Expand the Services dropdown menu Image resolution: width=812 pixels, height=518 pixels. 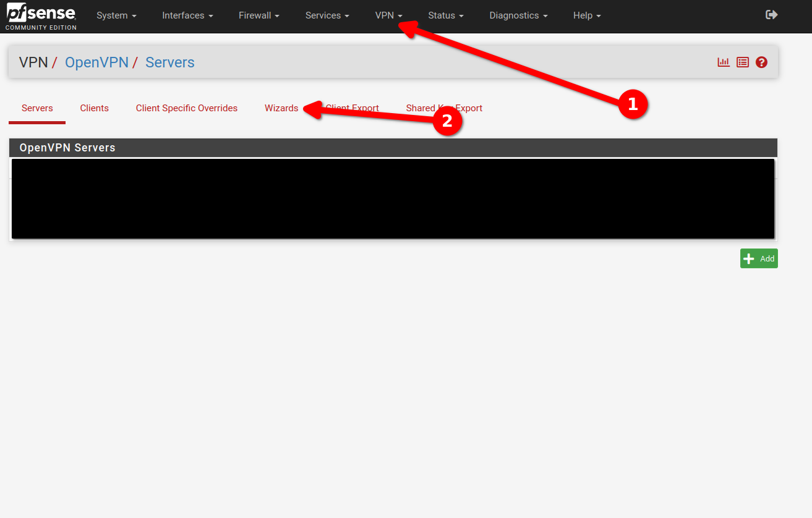[x=327, y=15]
